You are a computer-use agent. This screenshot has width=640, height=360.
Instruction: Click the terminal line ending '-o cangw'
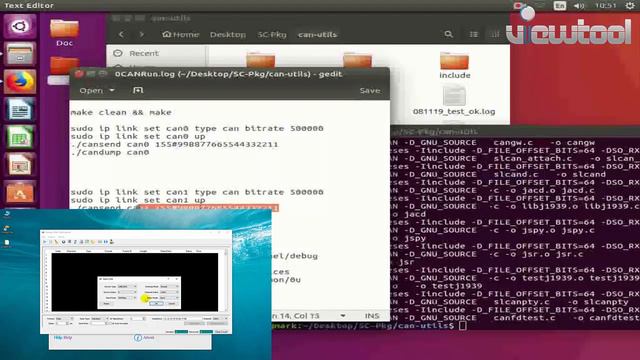click(x=493, y=142)
